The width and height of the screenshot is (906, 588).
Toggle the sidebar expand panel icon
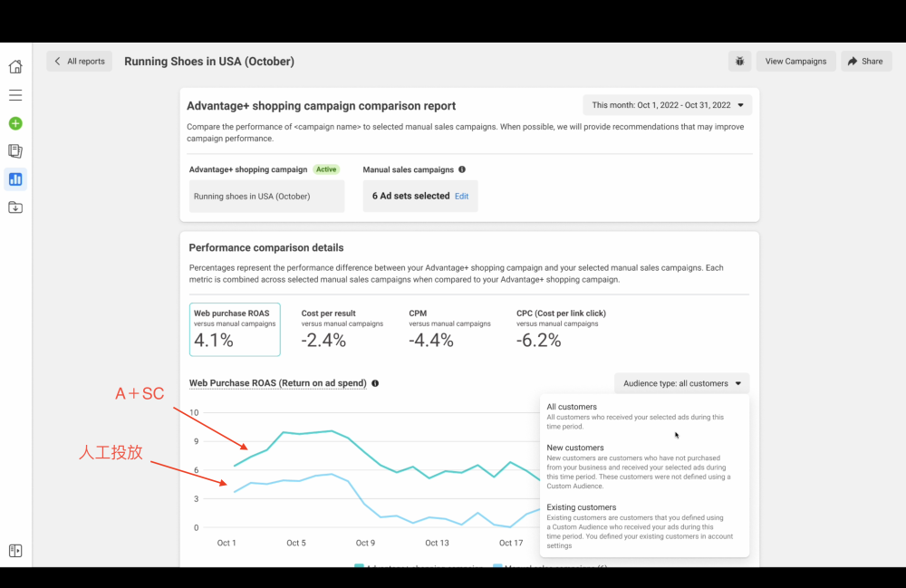15,551
